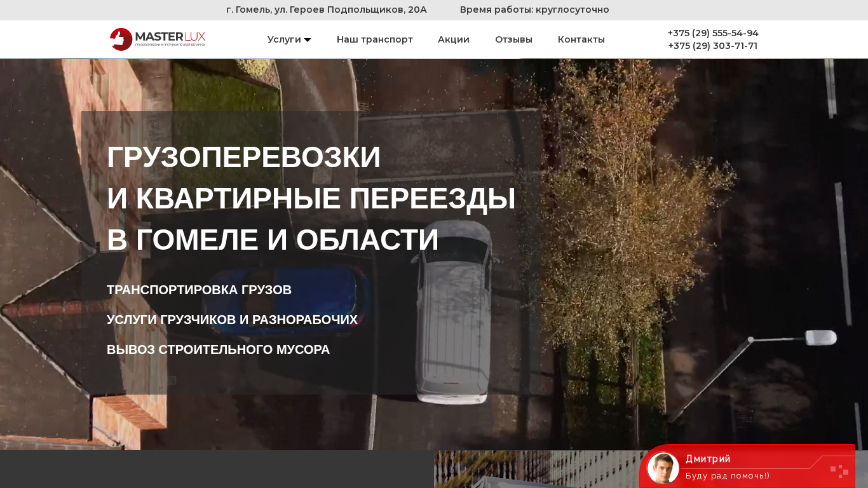Open the Акции section
This screenshot has height=488, width=868.
(x=453, y=39)
